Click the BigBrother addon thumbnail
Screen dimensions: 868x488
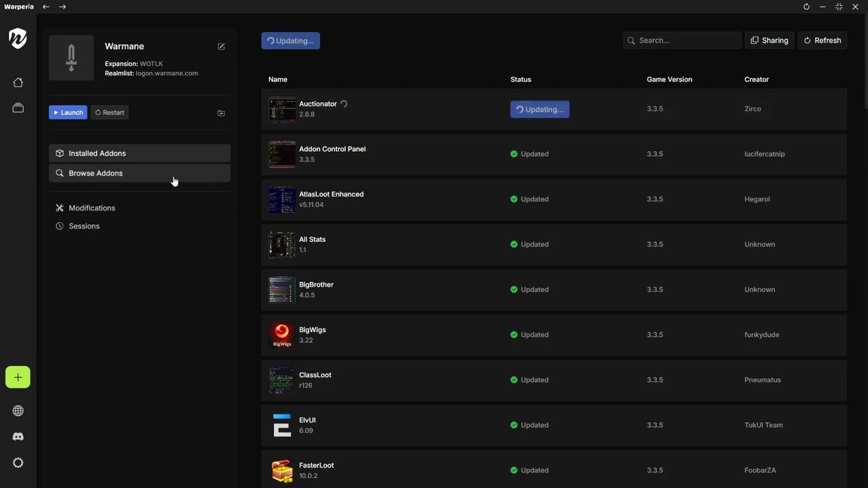tap(282, 290)
